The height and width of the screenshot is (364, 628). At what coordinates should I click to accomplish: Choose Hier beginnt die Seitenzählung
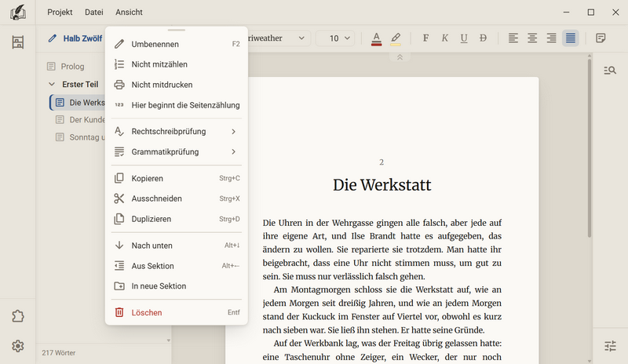coord(176,105)
